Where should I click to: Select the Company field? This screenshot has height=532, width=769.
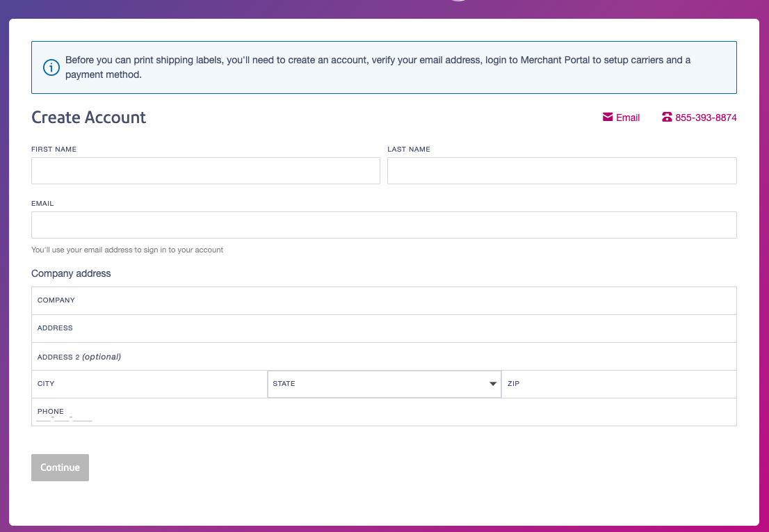(x=384, y=300)
